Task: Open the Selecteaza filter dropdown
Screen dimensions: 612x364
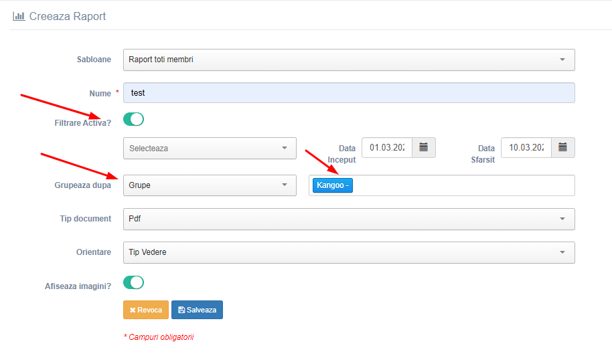Action: tap(210, 149)
